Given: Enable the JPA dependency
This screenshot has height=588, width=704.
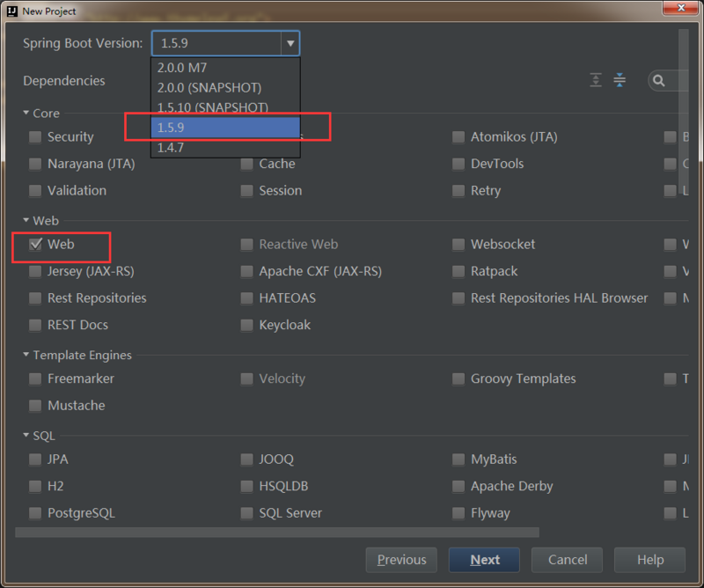Looking at the screenshot, I should coord(35,459).
